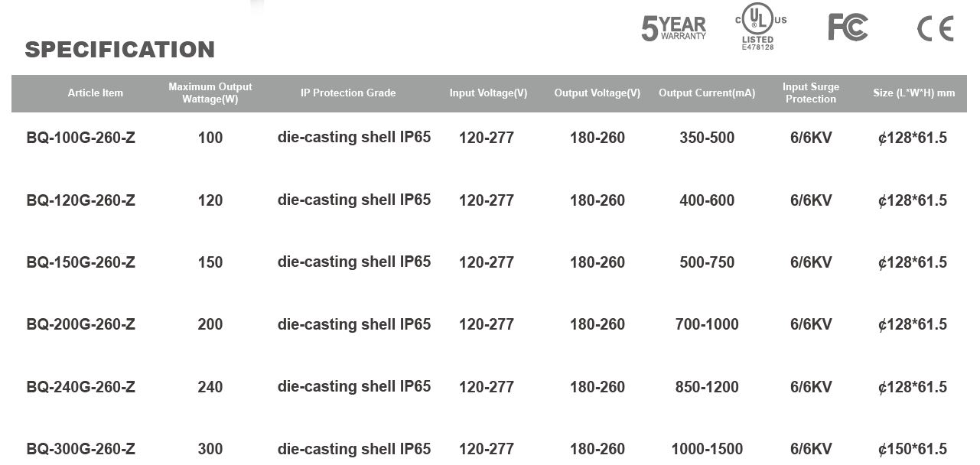Click the IP Protection Grade column header
Image resolution: width=980 pixels, height=465 pixels.
tap(348, 93)
